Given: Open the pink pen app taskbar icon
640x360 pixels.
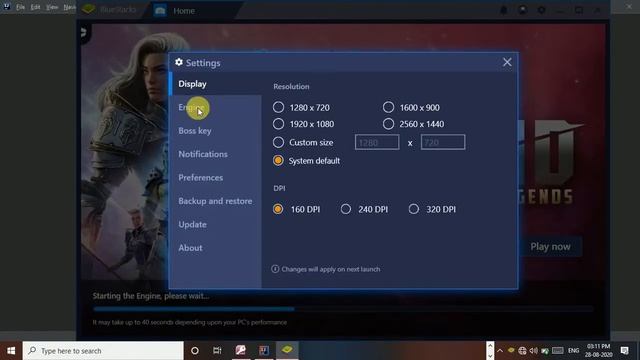Looking at the screenshot, I should (x=240, y=350).
